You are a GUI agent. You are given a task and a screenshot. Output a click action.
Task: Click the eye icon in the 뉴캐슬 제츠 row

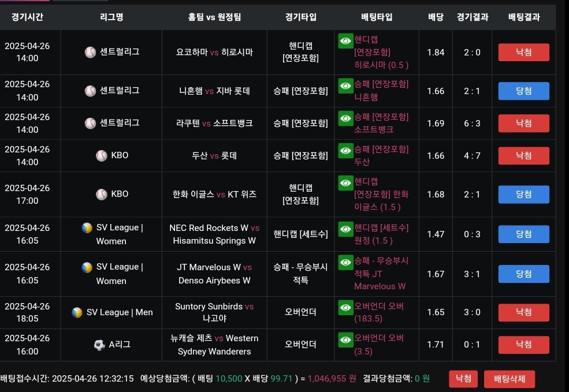345,339
